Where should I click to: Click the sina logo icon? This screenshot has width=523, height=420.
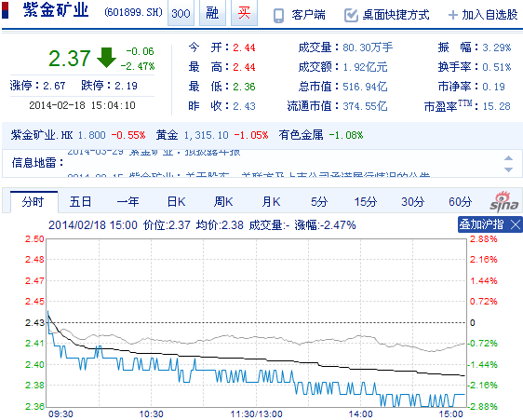[504, 202]
